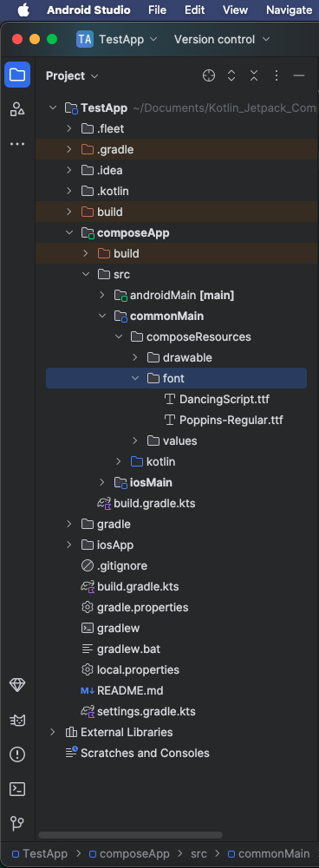Hide the Project panel with minimize icon
This screenshot has width=319, height=868.
299,75
